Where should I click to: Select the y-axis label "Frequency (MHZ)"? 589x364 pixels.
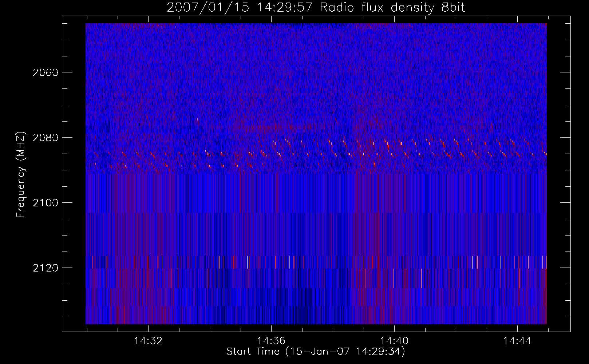click(21, 175)
